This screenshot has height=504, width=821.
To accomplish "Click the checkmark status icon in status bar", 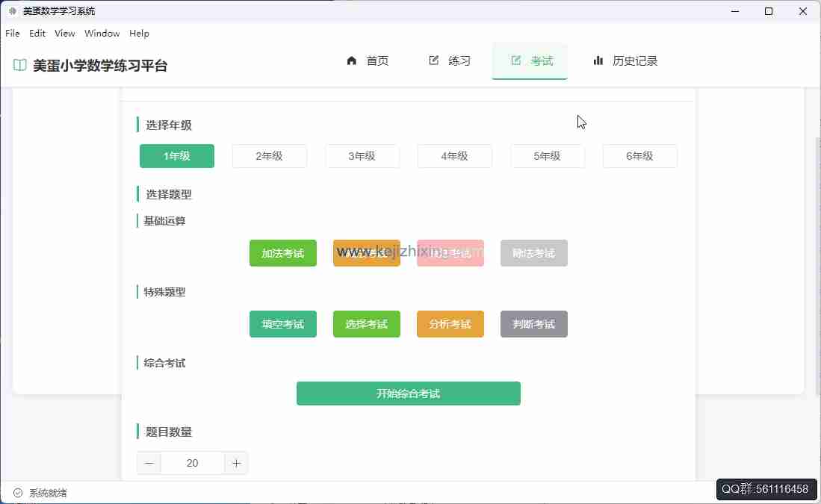I will click(18, 493).
